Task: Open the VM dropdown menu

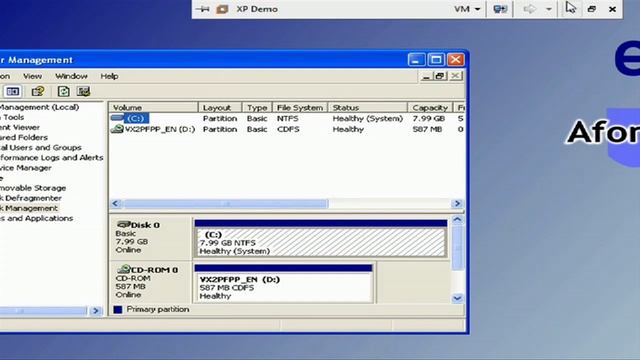Action: pyautogui.click(x=467, y=9)
